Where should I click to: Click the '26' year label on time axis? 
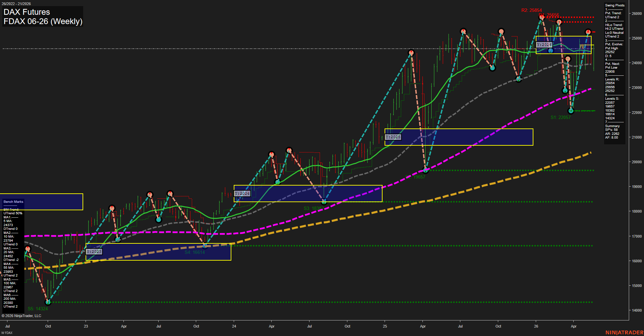[x=536, y=326]
